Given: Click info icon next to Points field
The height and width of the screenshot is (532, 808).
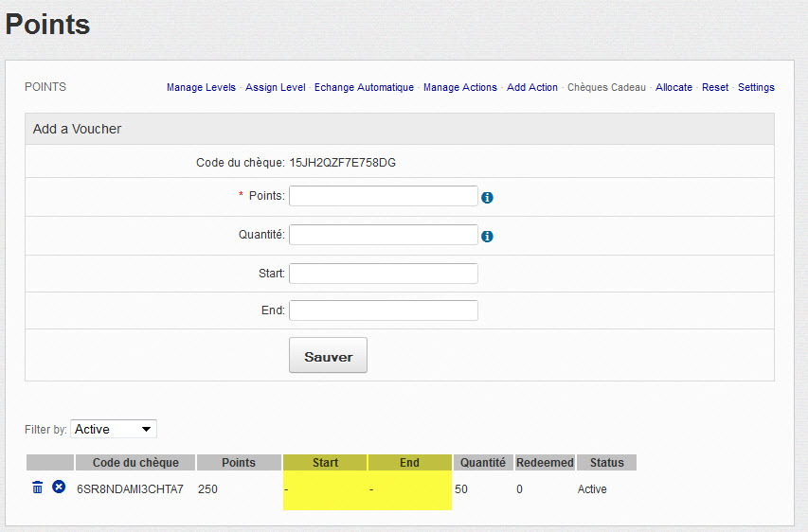Looking at the screenshot, I should tap(488, 198).
